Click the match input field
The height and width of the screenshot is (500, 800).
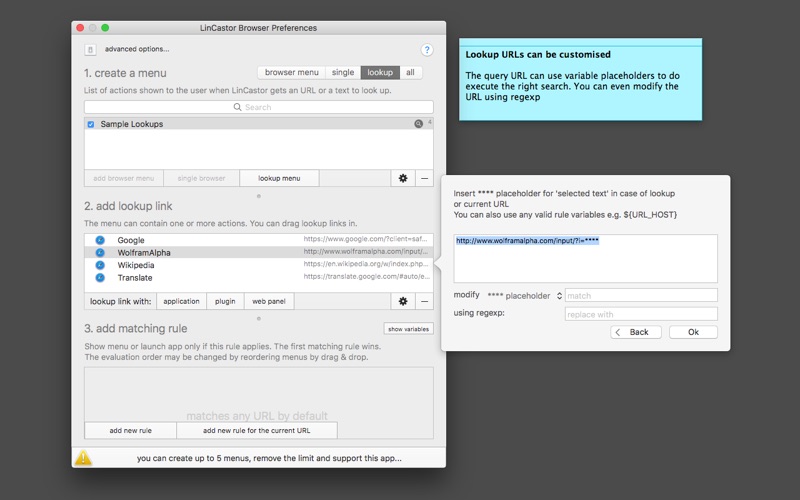point(641,295)
